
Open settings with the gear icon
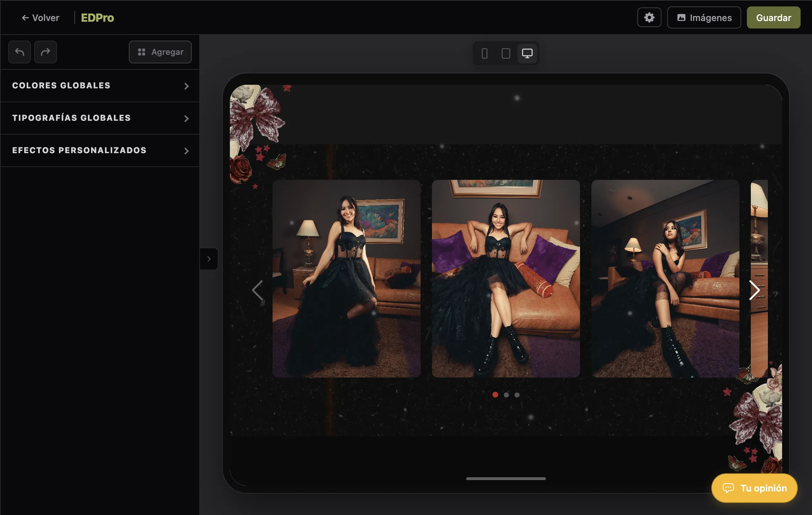(649, 17)
